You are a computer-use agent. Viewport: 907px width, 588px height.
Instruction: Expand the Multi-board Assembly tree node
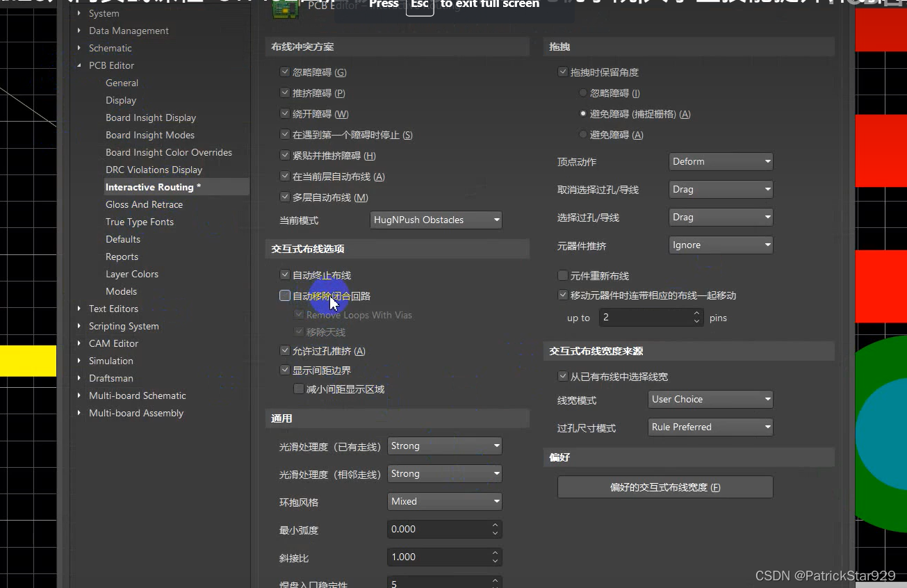(79, 413)
